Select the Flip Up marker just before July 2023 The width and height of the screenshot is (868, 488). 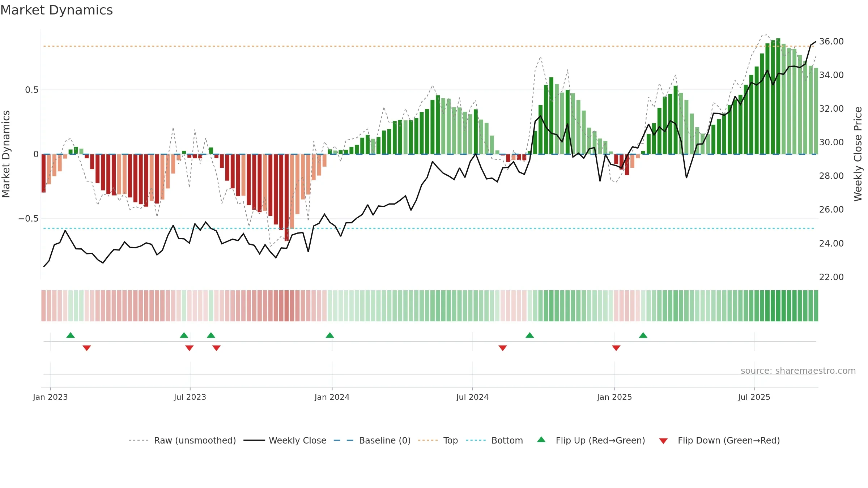click(184, 335)
